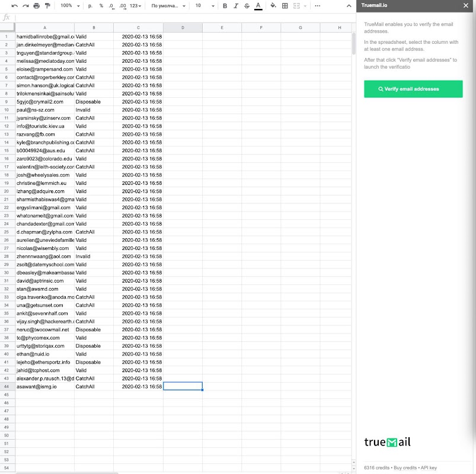Click the merge cells icon
The width and height of the screenshot is (476, 474).
(x=296, y=6)
